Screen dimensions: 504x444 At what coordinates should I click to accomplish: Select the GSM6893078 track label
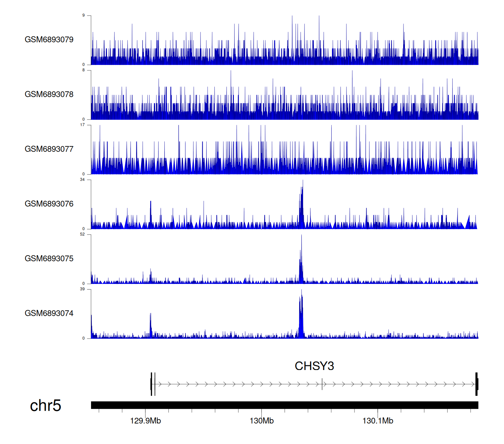[49, 95]
